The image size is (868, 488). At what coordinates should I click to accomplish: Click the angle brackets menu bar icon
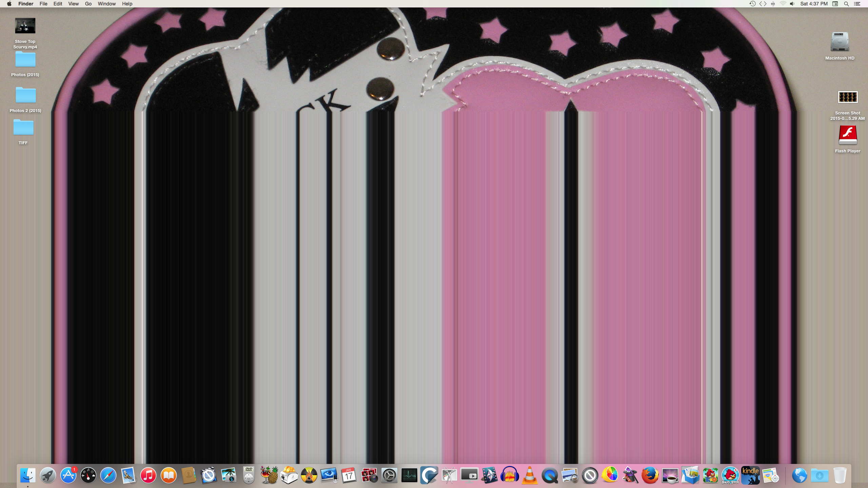click(x=763, y=4)
